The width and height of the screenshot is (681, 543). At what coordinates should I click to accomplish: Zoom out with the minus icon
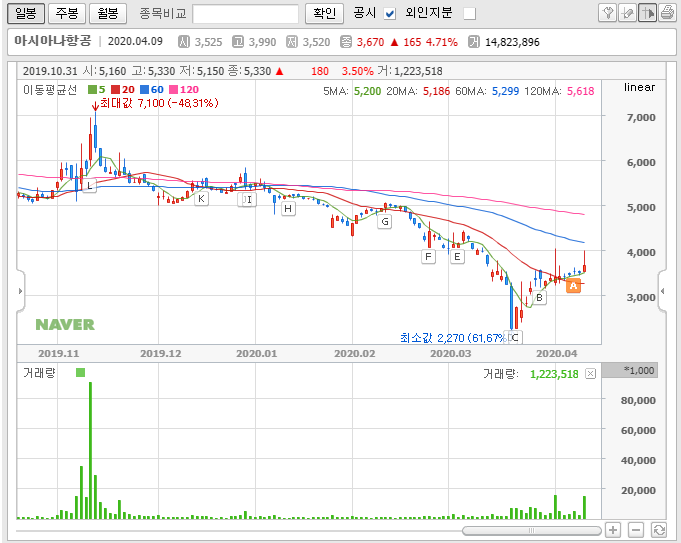pos(636,530)
